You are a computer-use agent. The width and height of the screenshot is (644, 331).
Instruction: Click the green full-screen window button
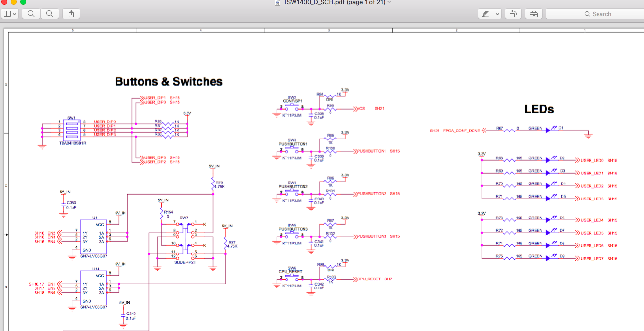23,2
